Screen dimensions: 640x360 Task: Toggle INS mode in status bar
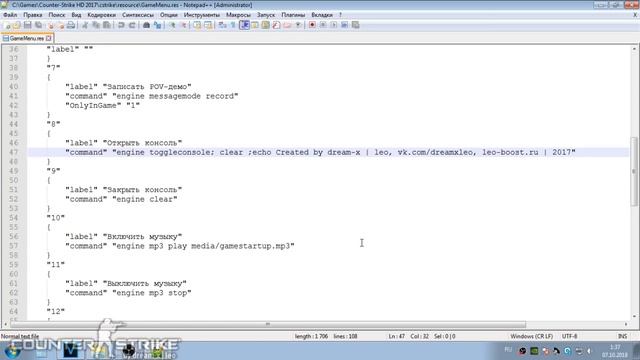pos(622,336)
